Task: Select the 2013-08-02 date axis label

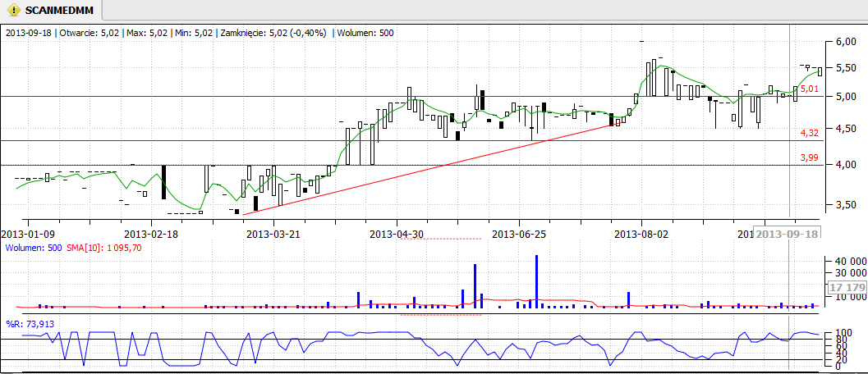Action: [641, 234]
